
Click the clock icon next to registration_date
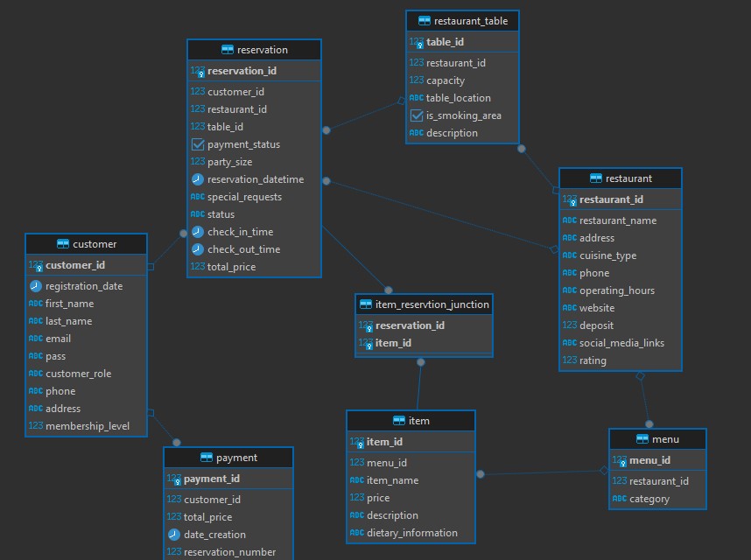35,286
